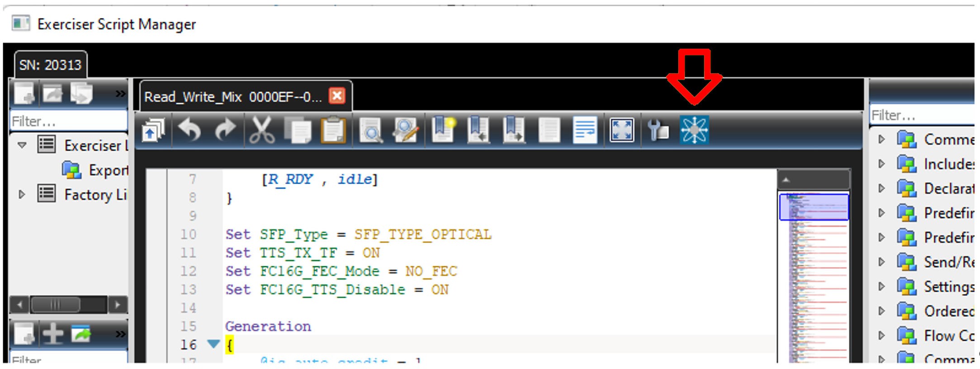Expand the Factory Li tree node

coord(22,195)
